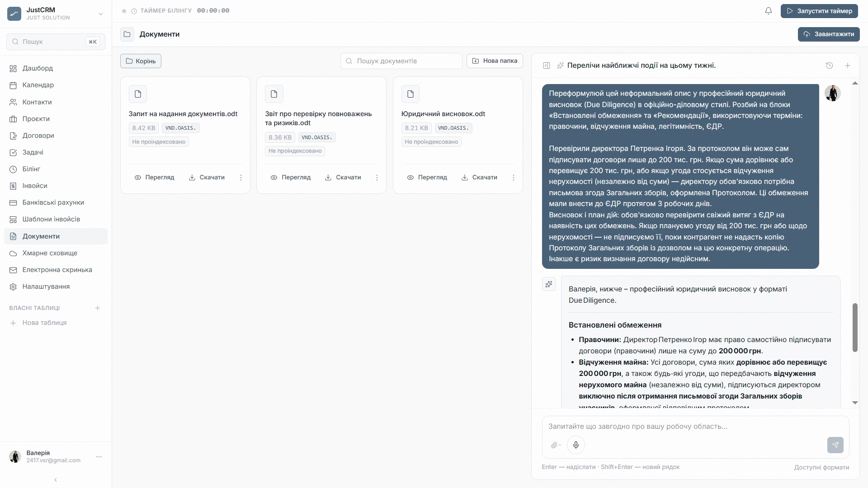Click the Банківські рахунки card icon
Screen dimensions: 868x488
(13, 202)
